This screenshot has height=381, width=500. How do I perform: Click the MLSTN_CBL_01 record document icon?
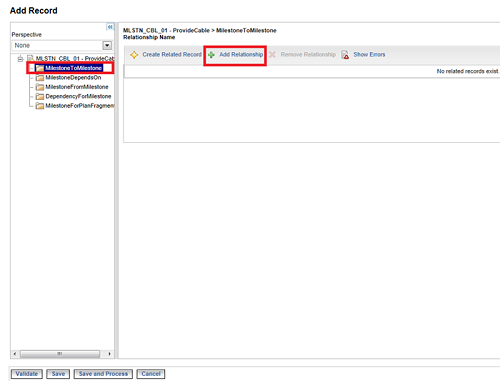pyautogui.click(x=30, y=59)
